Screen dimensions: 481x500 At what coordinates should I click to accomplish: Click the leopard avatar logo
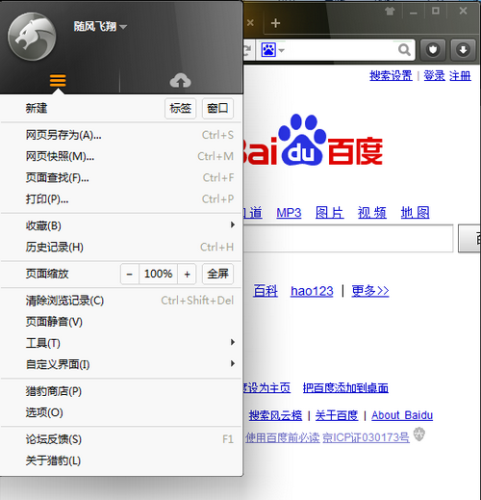click(32, 36)
